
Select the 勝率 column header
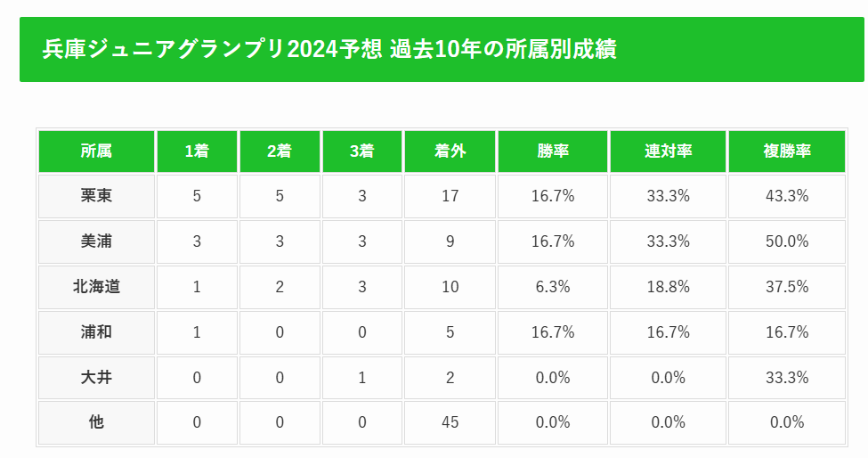coord(553,151)
